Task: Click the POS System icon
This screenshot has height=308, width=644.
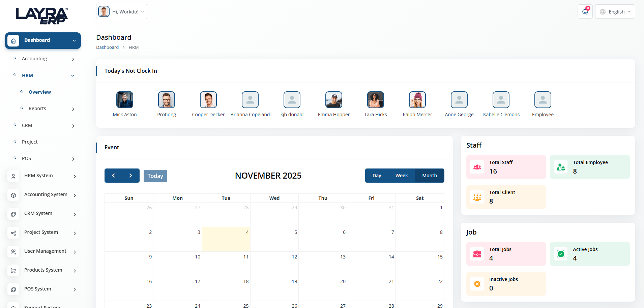Action: click(13, 289)
